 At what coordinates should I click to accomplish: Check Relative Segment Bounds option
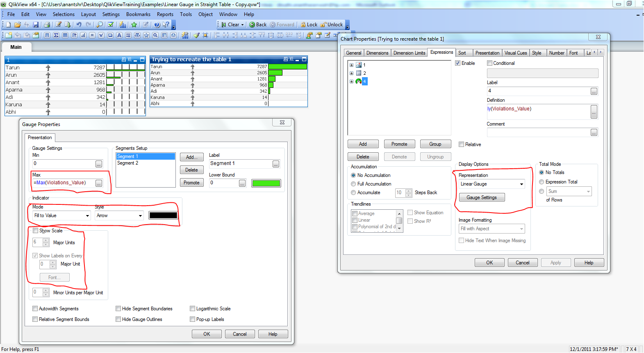point(35,319)
